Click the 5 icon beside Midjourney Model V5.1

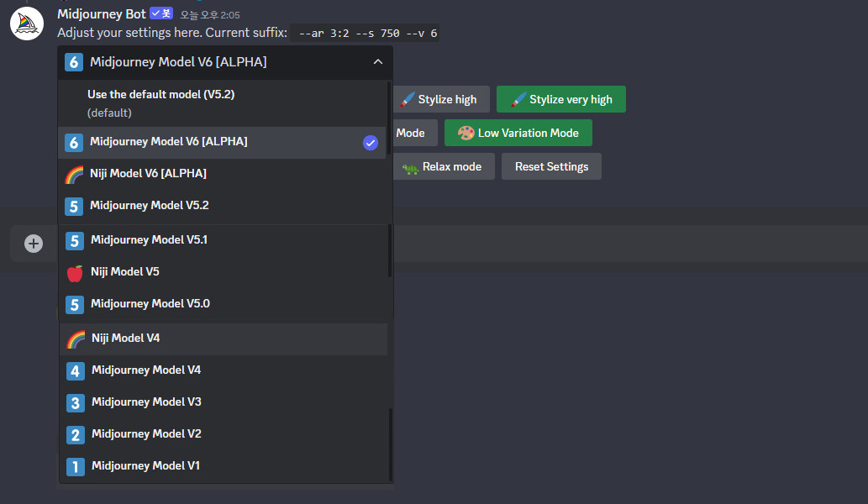(74, 241)
